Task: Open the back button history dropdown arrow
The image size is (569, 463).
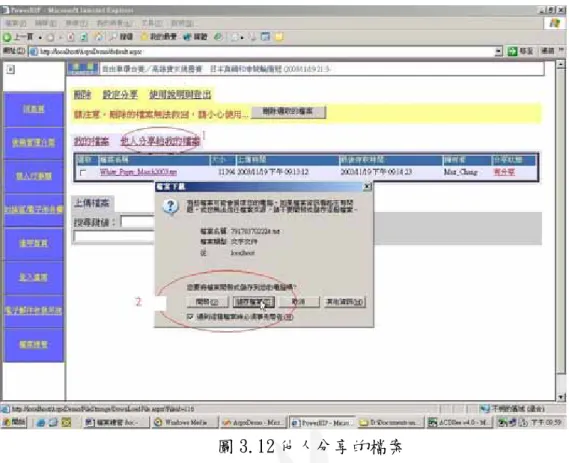Action: (x=40, y=37)
